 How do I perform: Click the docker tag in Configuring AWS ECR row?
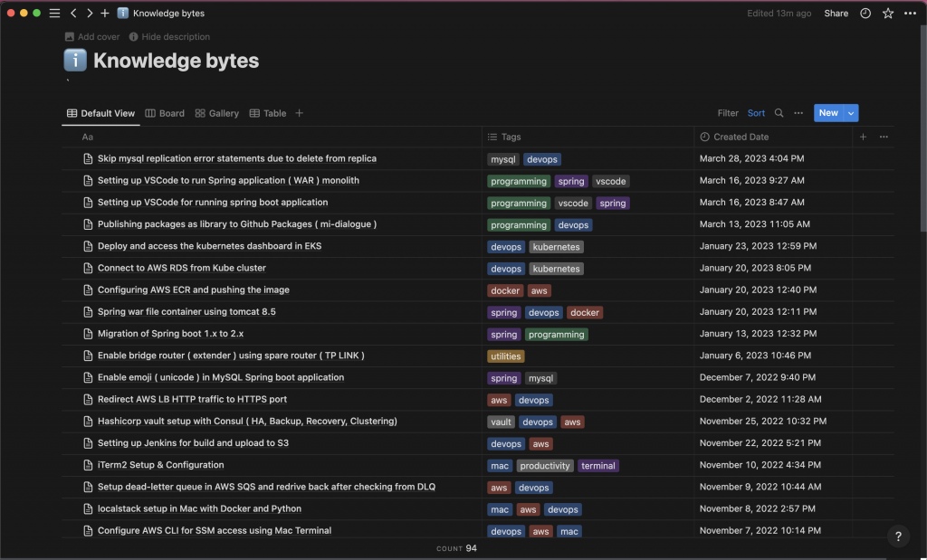pos(505,290)
